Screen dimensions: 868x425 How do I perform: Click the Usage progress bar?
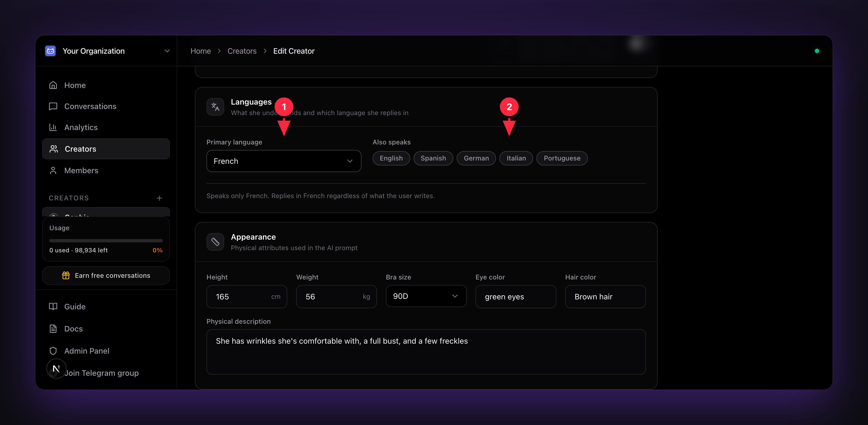pos(106,241)
